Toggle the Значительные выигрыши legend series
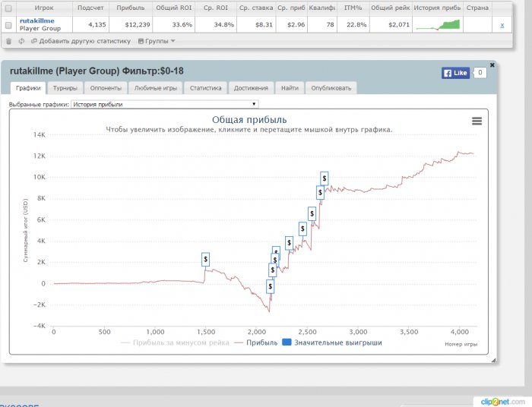 coord(331,343)
